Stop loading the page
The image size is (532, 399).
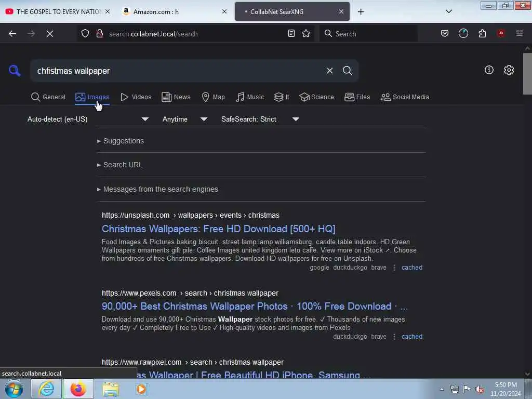pos(50,34)
